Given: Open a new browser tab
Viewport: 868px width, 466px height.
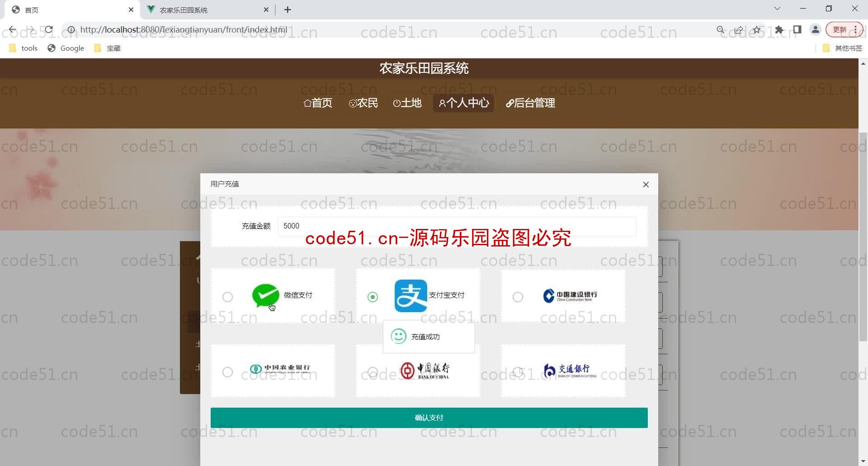Looking at the screenshot, I should 288,10.
